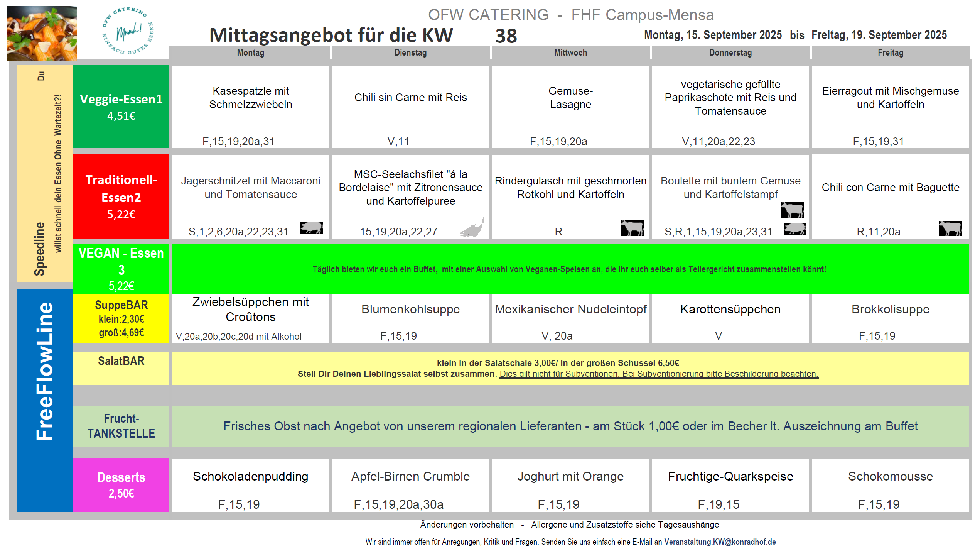Click 'Fruchtige-Quarkspeise' dessert
The image size is (980, 550).
730,476
